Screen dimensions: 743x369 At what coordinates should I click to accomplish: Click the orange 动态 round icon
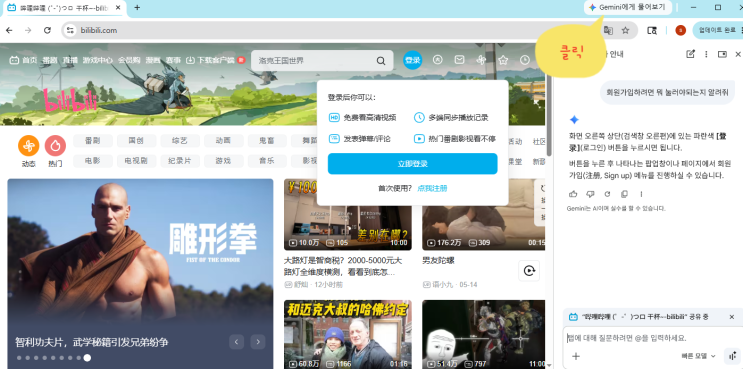tap(28, 145)
